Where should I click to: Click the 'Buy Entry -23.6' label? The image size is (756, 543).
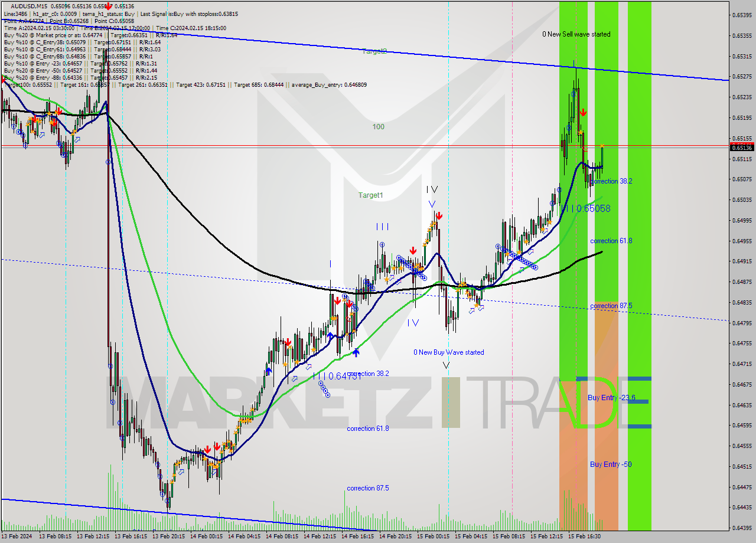(x=611, y=398)
